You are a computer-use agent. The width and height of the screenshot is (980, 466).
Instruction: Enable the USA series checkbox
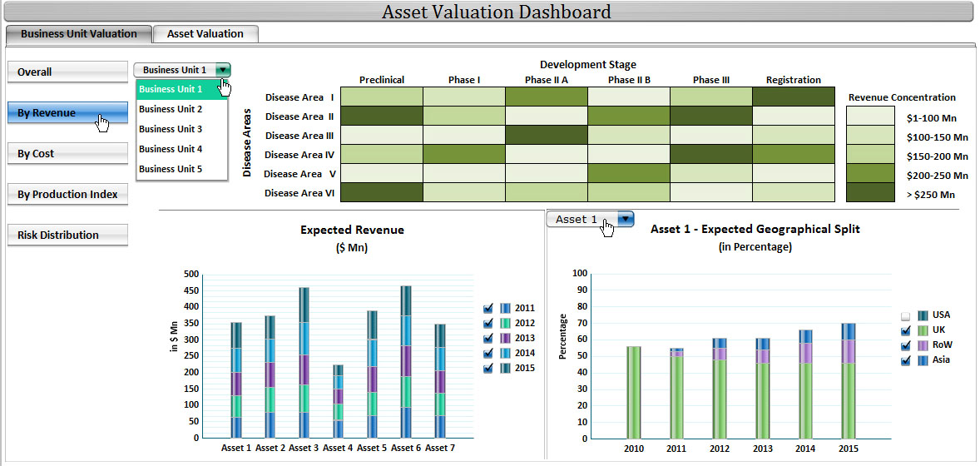pos(906,316)
